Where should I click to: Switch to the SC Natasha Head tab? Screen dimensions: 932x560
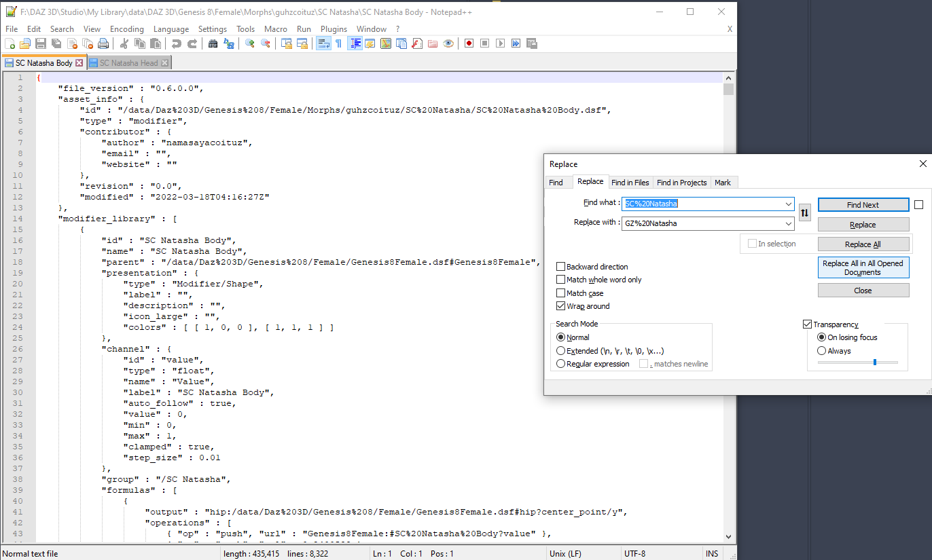[129, 63]
